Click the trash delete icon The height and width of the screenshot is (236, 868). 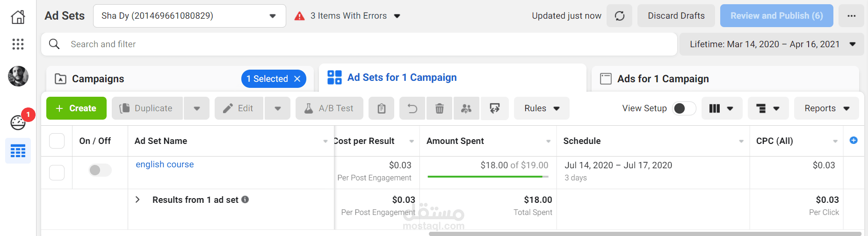[x=439, y=108]
